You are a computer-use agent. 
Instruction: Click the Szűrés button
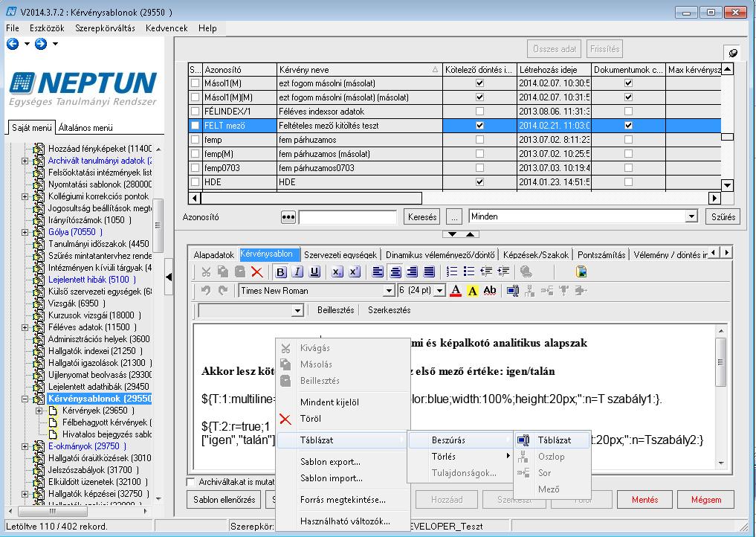point(723,216)
